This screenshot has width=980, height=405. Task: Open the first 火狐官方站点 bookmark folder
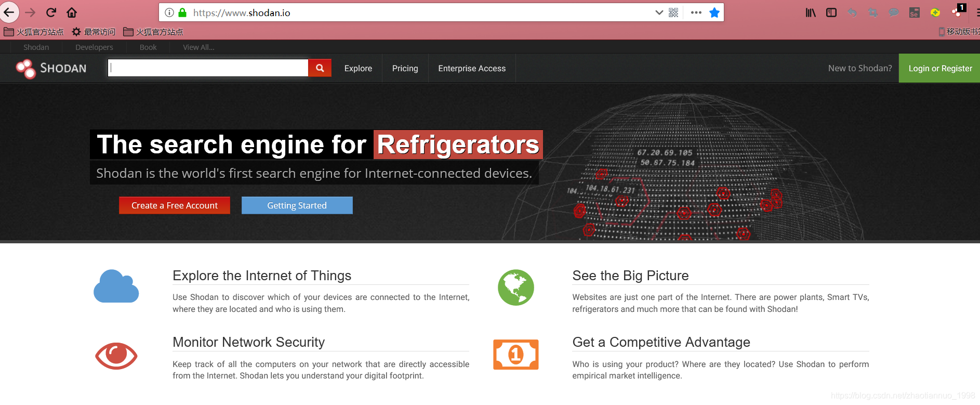coord(34,32)
